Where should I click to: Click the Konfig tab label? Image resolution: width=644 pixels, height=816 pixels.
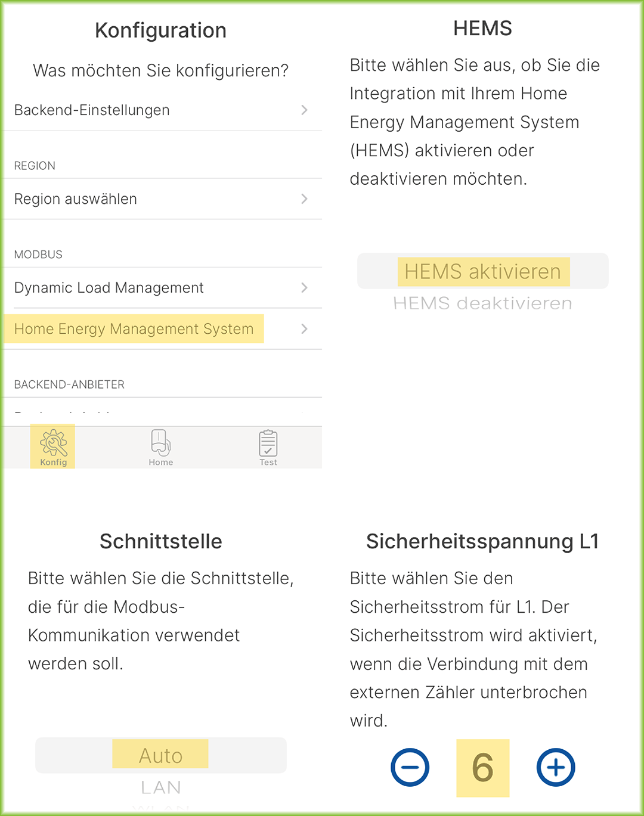tap(53, 463)
